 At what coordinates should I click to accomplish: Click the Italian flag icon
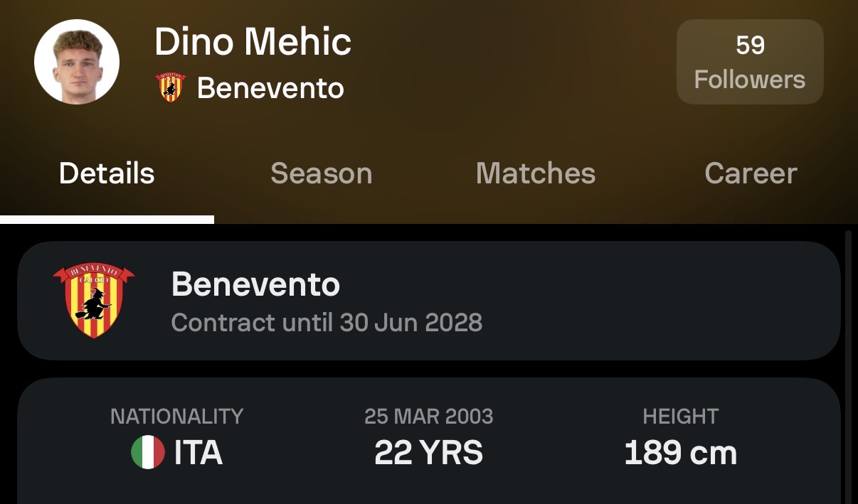pyautogui.click(x=148, y=453)
